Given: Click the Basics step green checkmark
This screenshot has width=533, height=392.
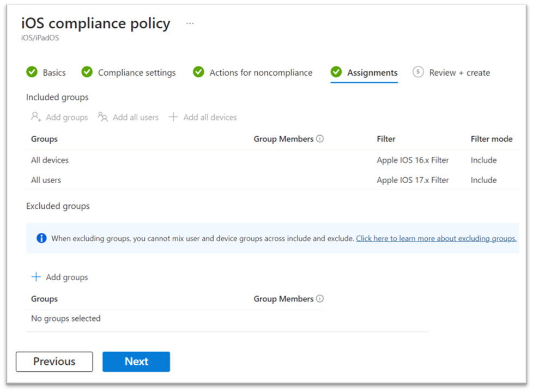Looking at the screenshot, I should coord(32,72).
